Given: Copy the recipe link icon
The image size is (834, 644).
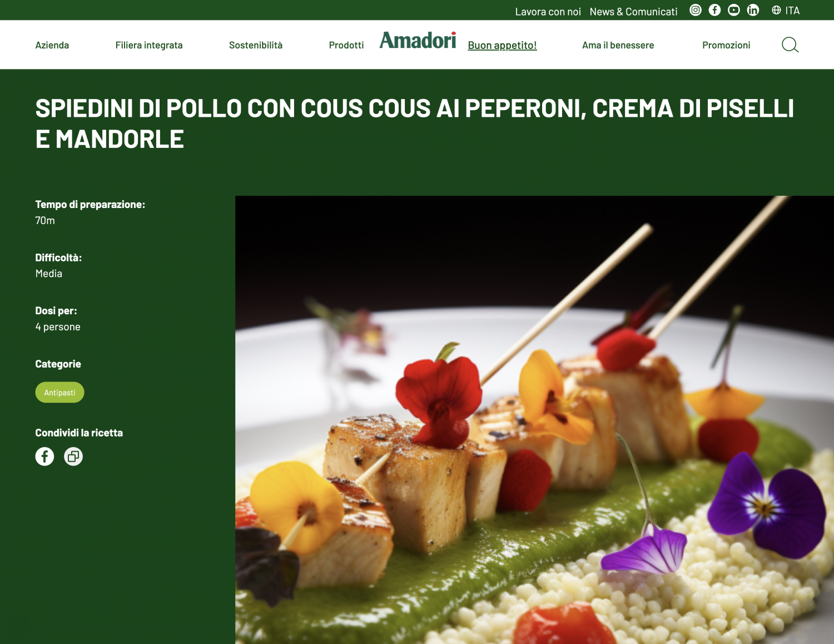Looking at the screenshot, I should [x=73, y=457].
